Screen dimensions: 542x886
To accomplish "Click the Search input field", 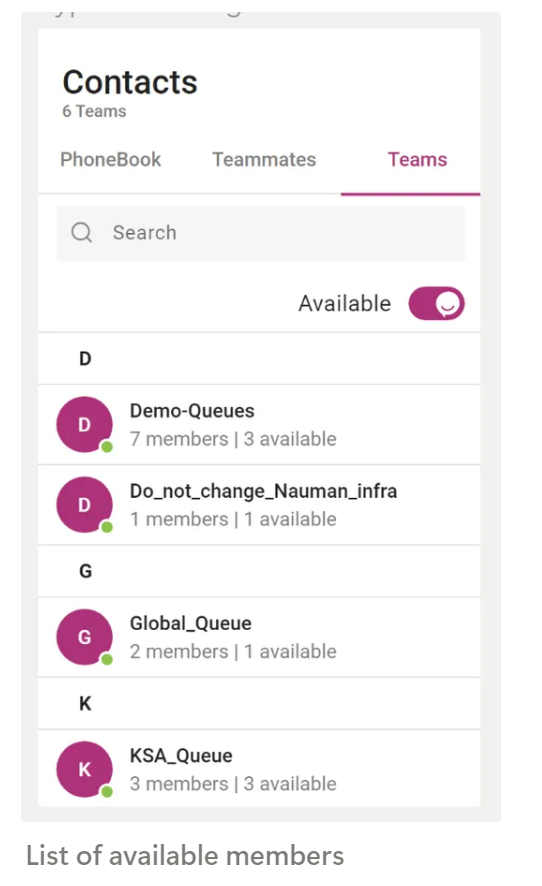I will pyautogui.click(x=261, y=233).
